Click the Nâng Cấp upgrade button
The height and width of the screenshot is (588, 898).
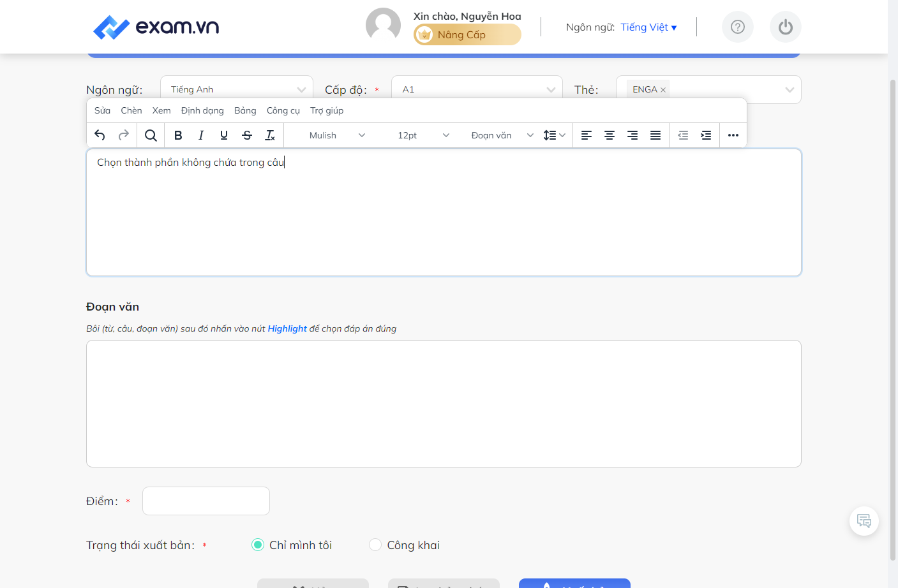[x=467, y=34]
